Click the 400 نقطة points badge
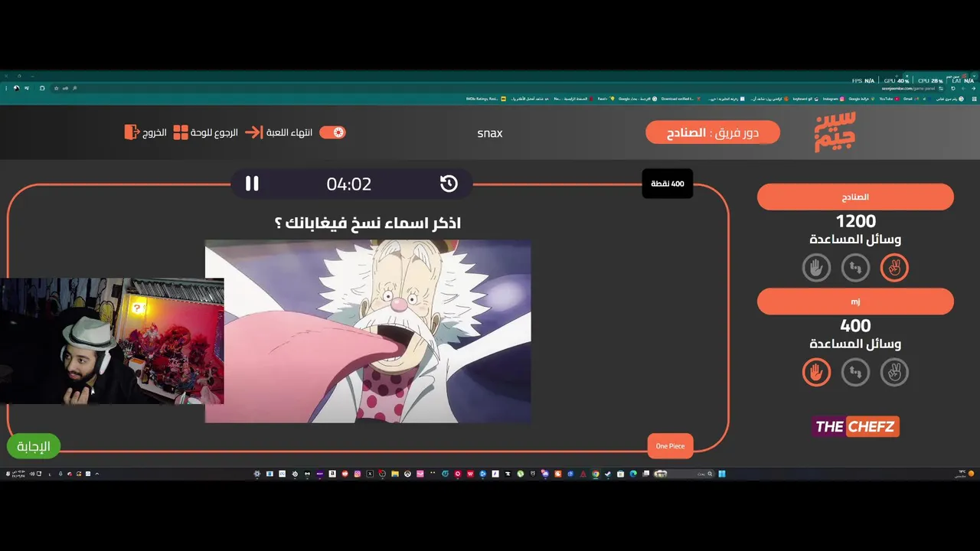This screenshot has width=980, height=551. pos(667,184)
